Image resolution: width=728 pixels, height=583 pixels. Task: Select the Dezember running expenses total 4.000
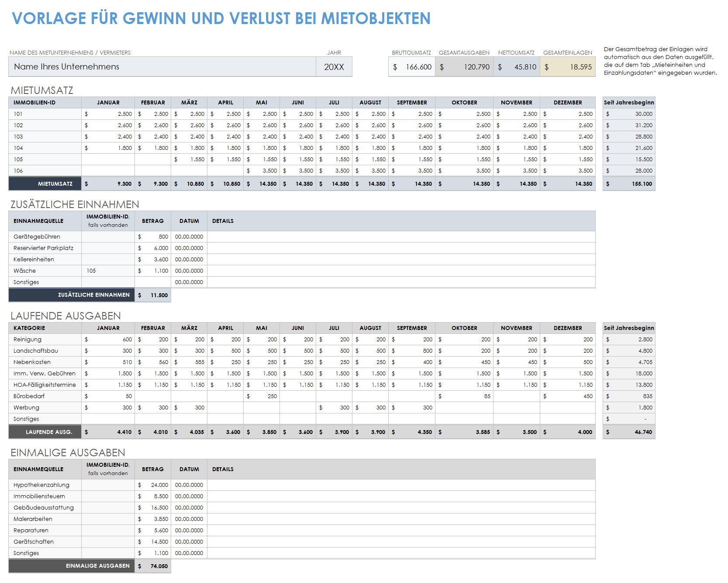(x=568, y=432)
